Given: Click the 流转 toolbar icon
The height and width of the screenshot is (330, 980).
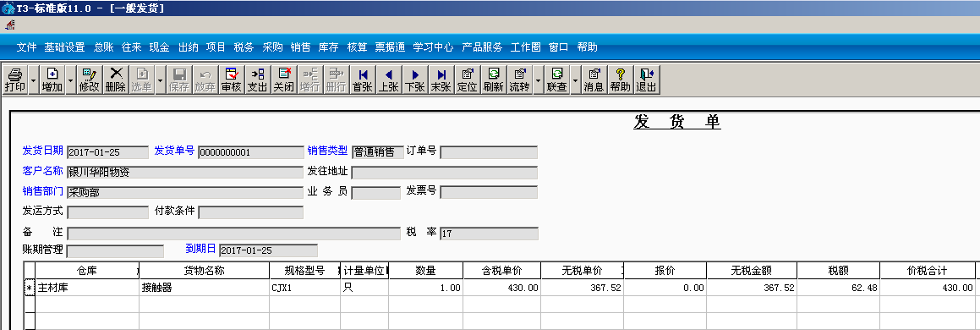Looking at the screenshot, I should click(x=519, y=80).
